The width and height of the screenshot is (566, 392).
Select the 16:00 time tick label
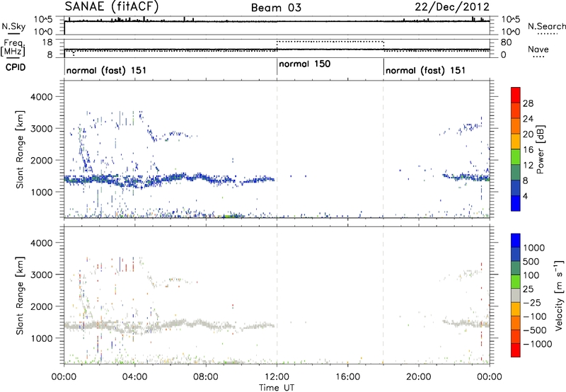pyautogui.click(x=347, y=377)
